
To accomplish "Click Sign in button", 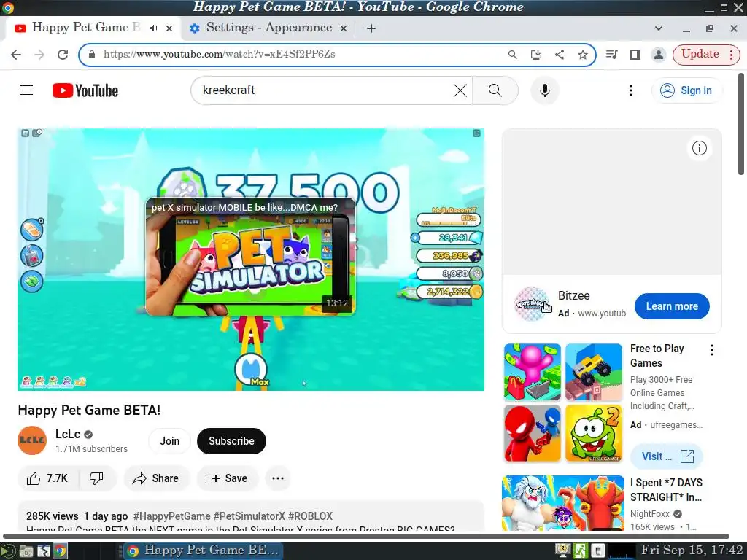I will tap(686, 90).
